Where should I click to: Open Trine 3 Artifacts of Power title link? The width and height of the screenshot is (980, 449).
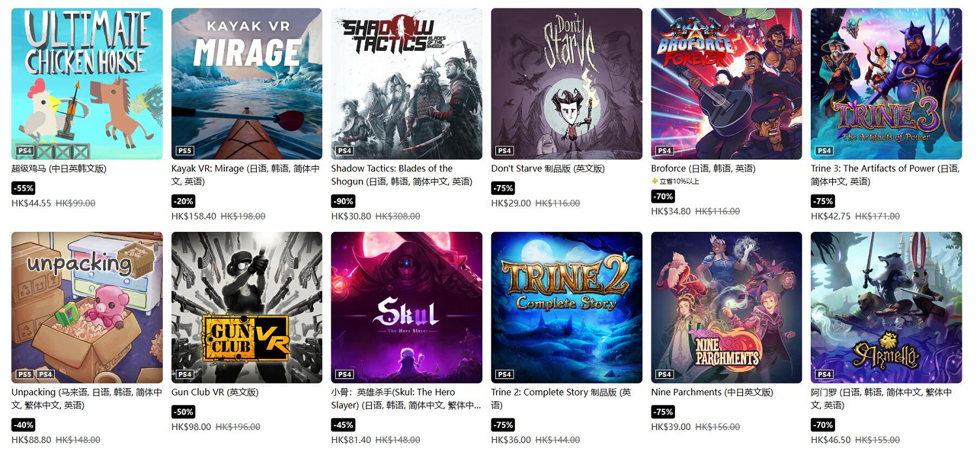pyautogui.click(x=886, y=175)
